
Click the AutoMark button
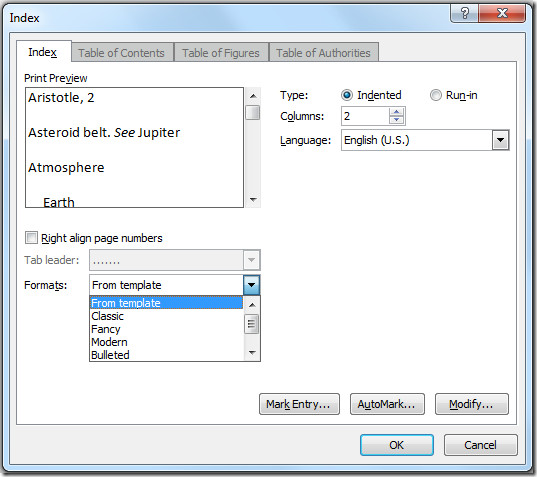click(387, 404)
